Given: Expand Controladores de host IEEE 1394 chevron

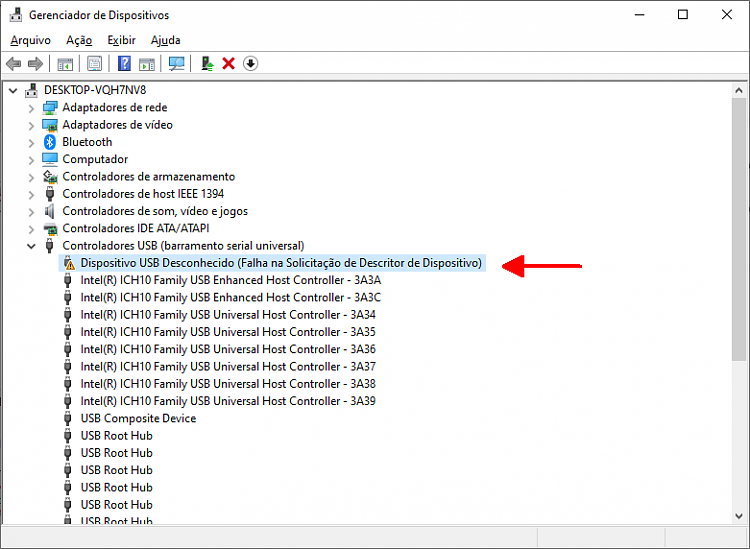Looking at the screenshot, I should [31, 194].
